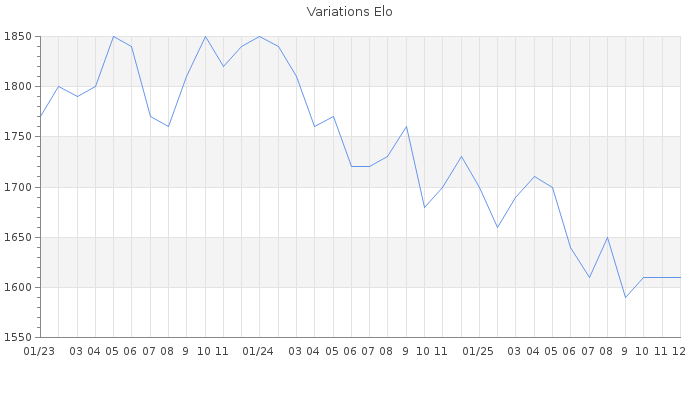This screenshot has width=700, height=400.
Task: Select the final "12" x-axis label
Action: [x=679, y=351]
